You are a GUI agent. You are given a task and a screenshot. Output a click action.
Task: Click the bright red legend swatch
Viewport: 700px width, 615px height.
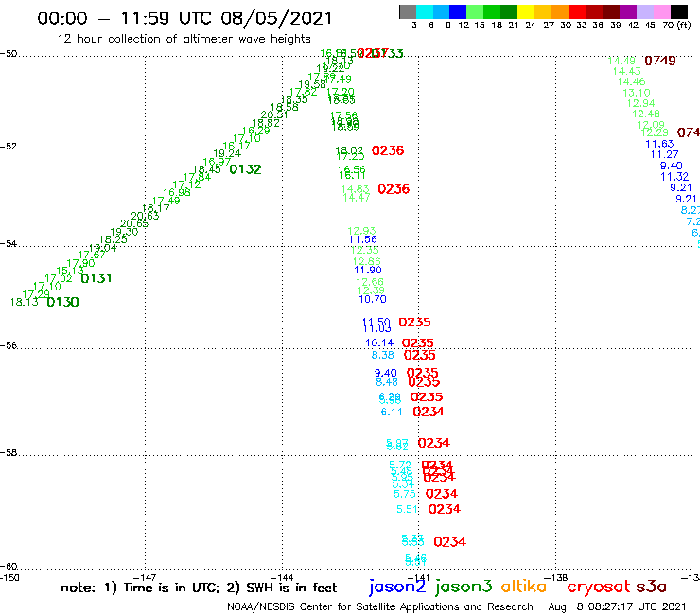[577, 11]
